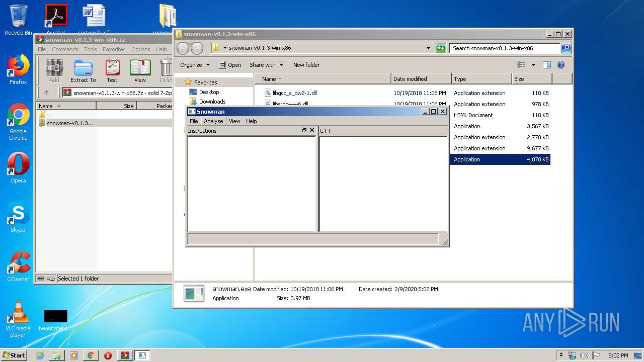This screenshot has width=644, height=362.
Task: Open address bar history dropdown in Explorer
Action: [428, 48]
